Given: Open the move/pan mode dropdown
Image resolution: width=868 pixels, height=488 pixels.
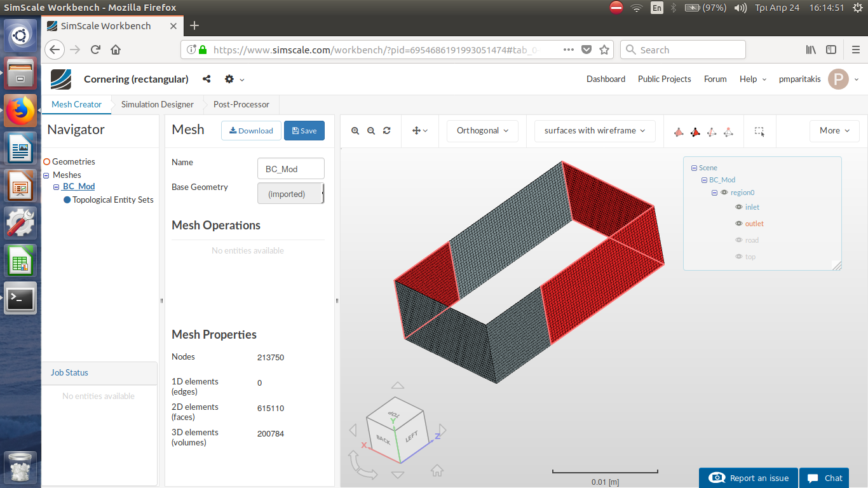Looking at the screenshot, I should (420, 131).
